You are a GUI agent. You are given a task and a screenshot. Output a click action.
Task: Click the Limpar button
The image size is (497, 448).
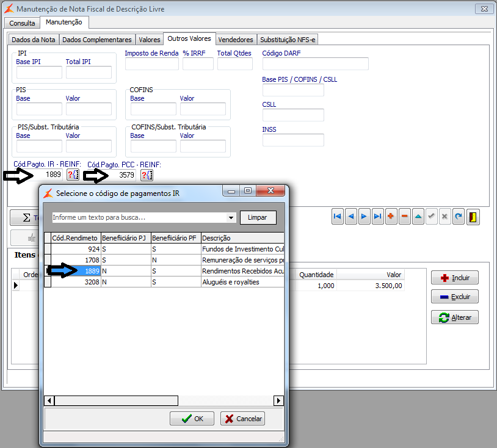pos(258,218)
